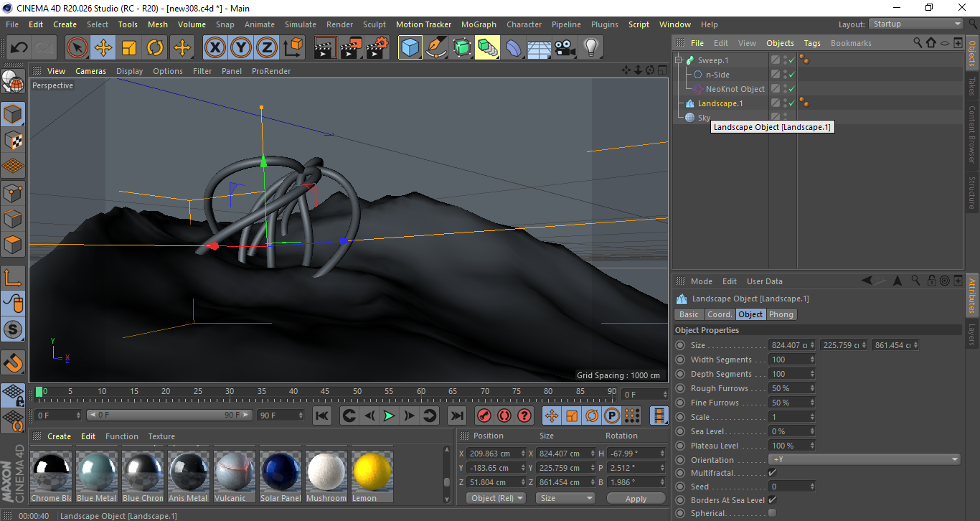
Task: Open the Orientation +Y dropdown
Action: [x=864, y=459]
